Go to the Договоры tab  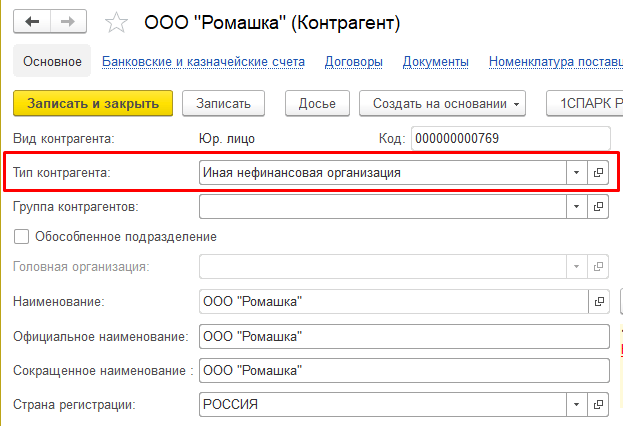[x=354, y=62]
